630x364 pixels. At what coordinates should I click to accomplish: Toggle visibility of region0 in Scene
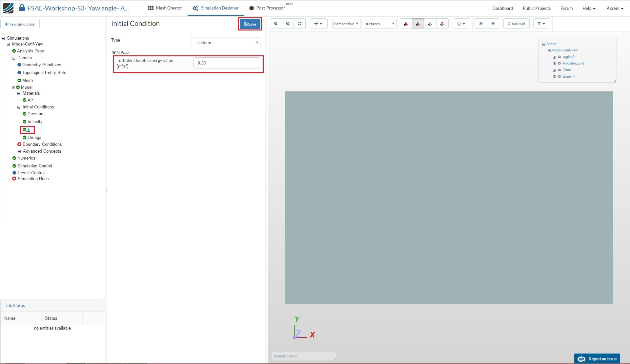(559, 57)
